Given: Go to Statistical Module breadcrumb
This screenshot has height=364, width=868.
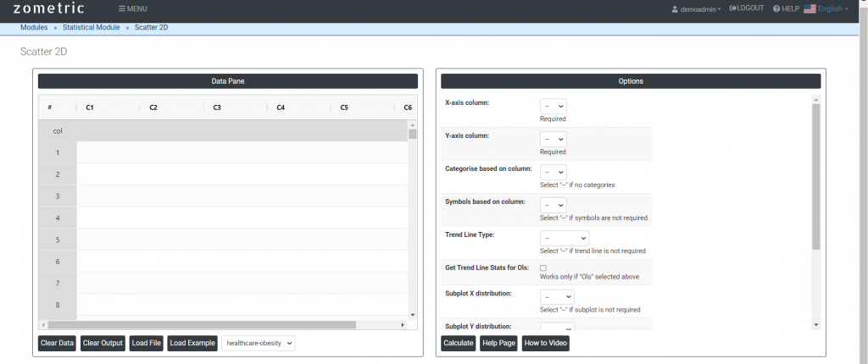Looking at the screenshot, I should pyautogui.click(x=91, y=28).
